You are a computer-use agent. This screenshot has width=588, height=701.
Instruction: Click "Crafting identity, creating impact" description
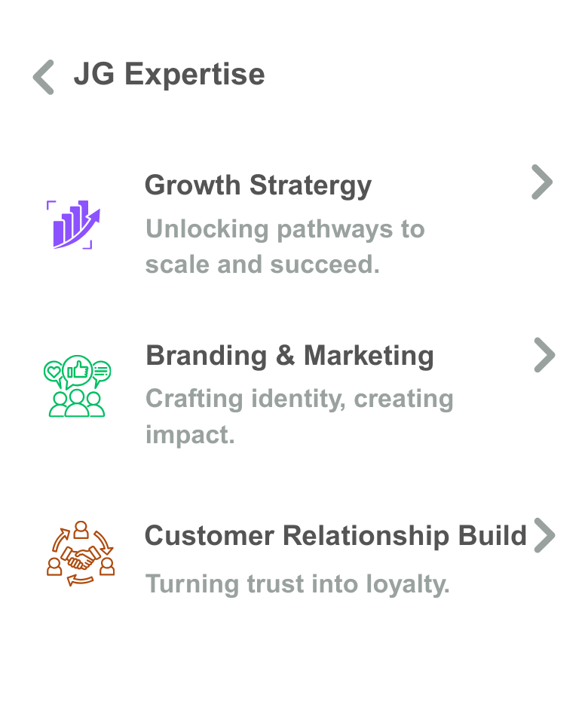click(299, 416)
